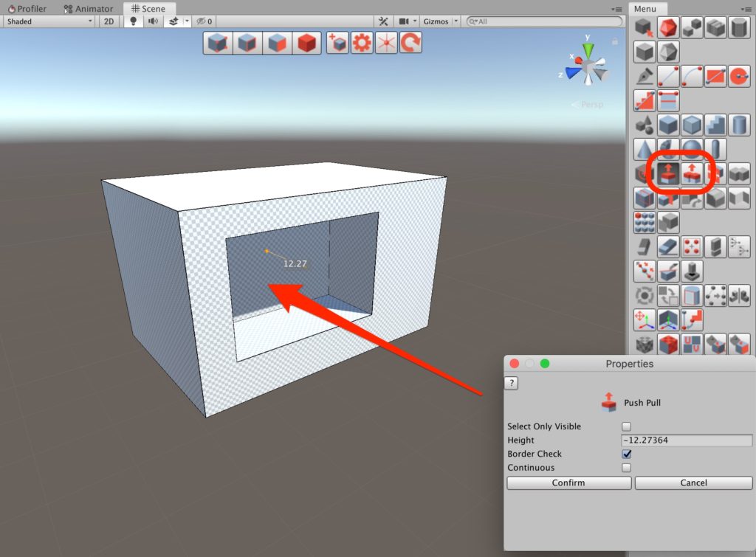This screenshot has height=557, width=756.
Task: Choose the stairs primitive shape icon
Action: pos(715,125)
